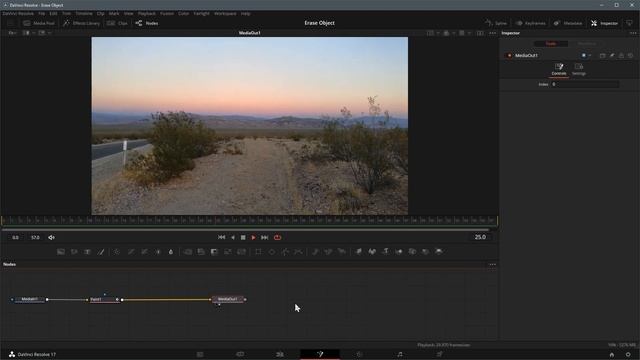Add a Channel Booleans node
640x360 pixels.
click(x=201, y=252)
